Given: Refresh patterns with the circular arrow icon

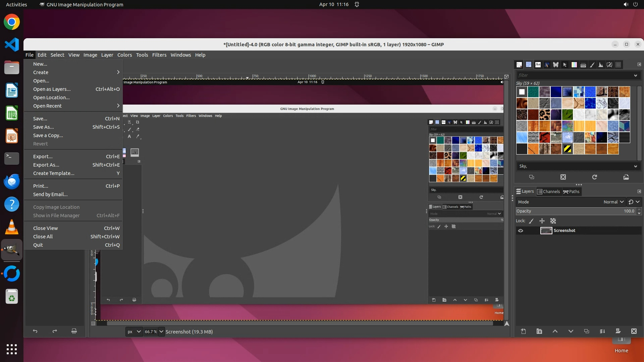Looking at the screenshot, I should 594,177.
